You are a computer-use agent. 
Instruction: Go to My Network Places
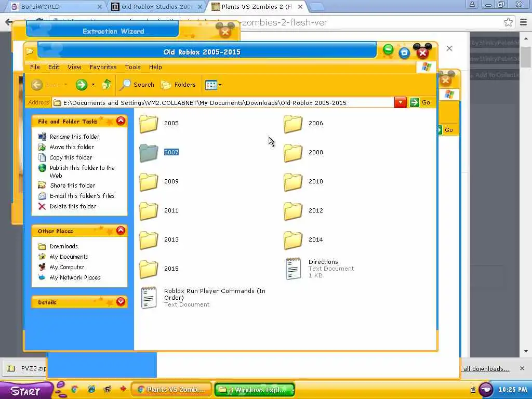[75, 277]
